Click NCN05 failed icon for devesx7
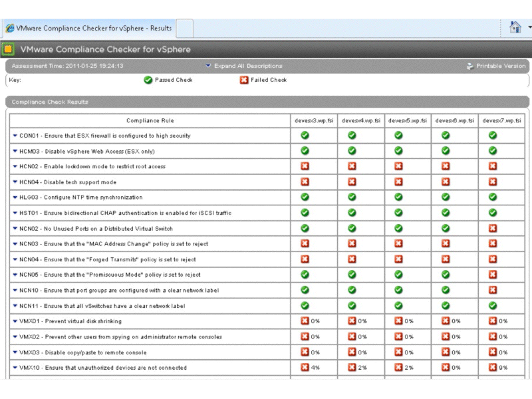The image size is (532, 399). pos(493,274)
